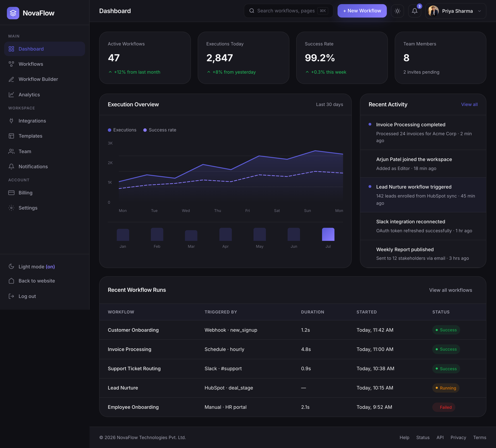Open the API footer link
Image resolution: width=496 pixels, height=448 pixels.
coord(440,438)
